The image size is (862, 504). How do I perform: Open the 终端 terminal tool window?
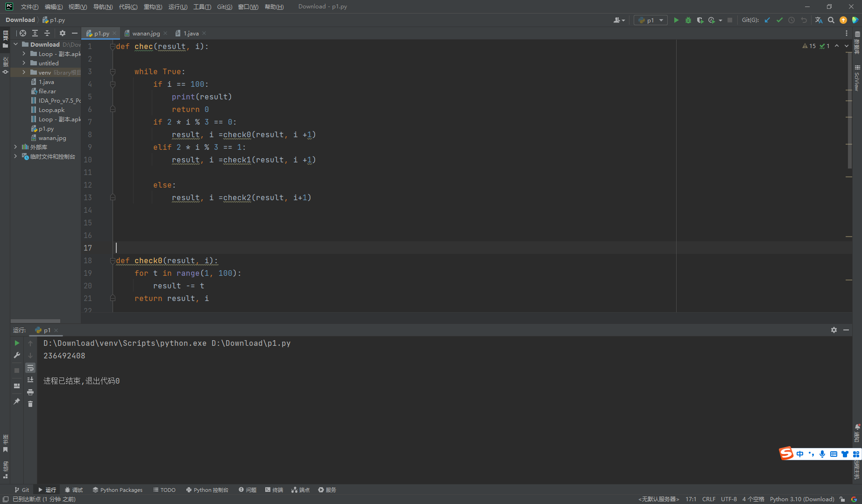click(x=274, y=490)
